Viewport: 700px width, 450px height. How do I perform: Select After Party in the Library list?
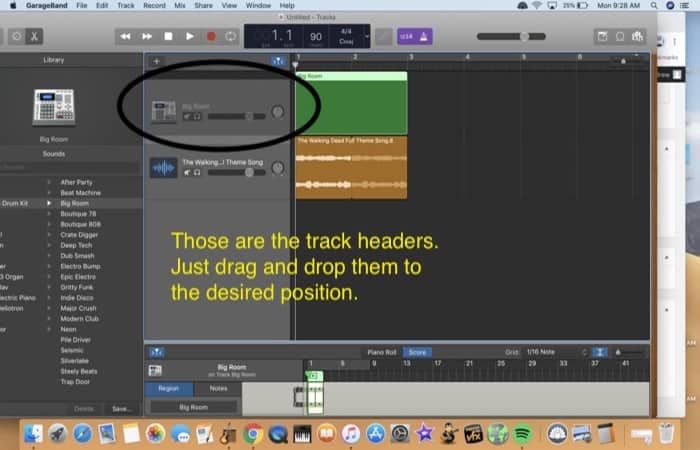tap(76, 182)
